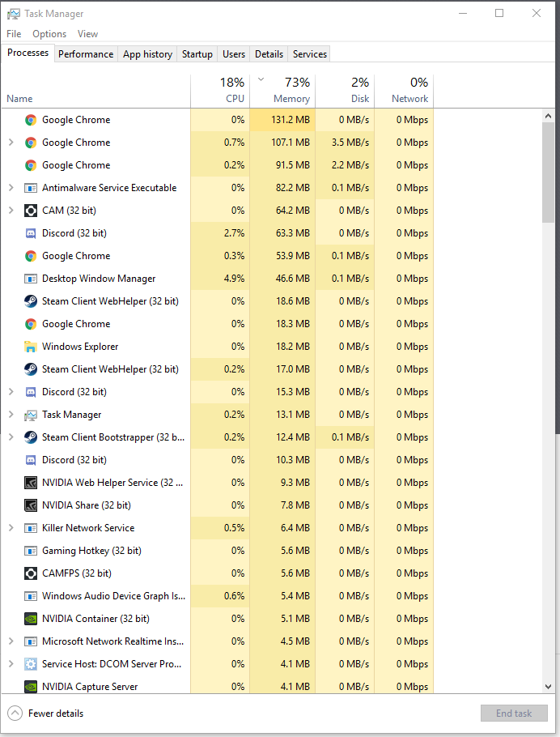Click the CAMFPS (32 bit) icon
560x737 pixels.
tap(31, 573)
